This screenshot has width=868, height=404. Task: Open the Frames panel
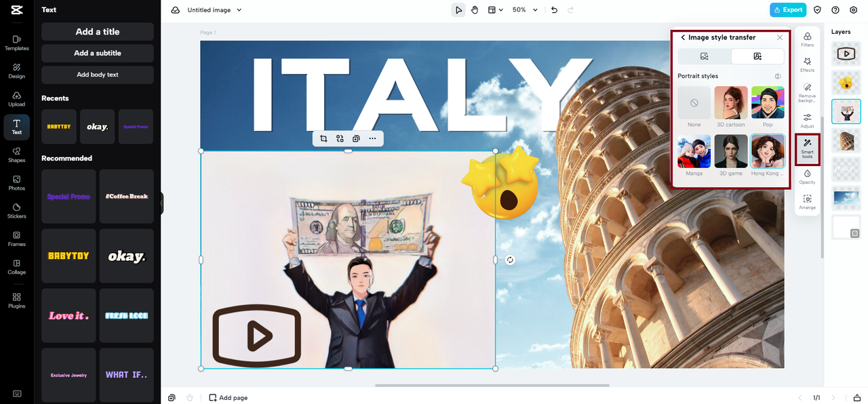(17, 239)
